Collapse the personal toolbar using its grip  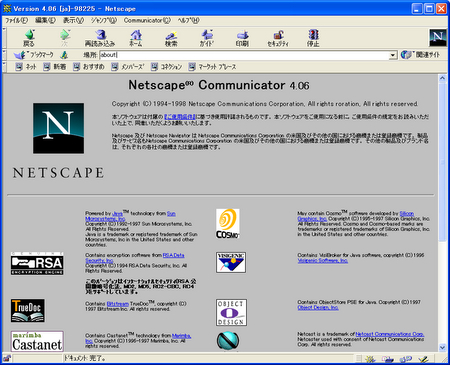[x=4, y=67]
